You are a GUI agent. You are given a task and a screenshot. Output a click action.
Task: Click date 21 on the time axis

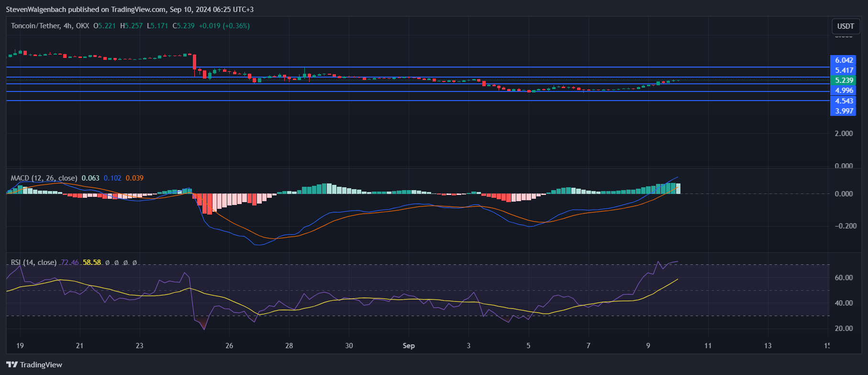pos(79,346)
